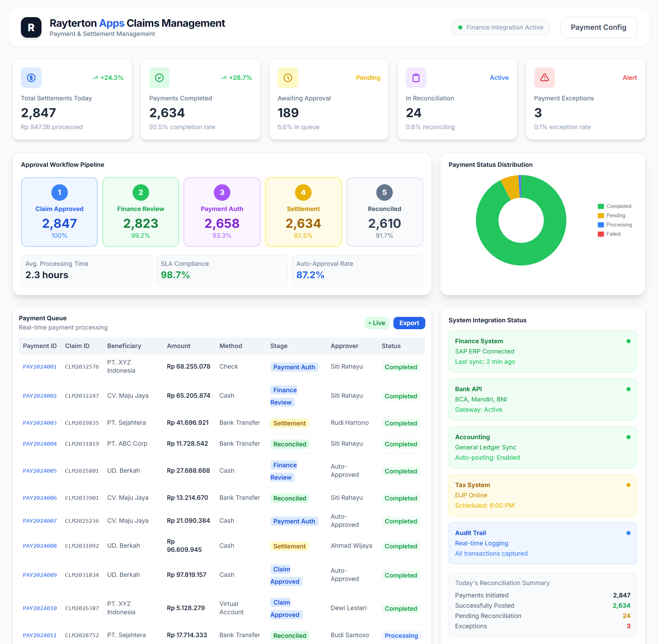This screenshot has height=644, width=658.
Task: Open the Payment Config button
Action: click(598, 27)
